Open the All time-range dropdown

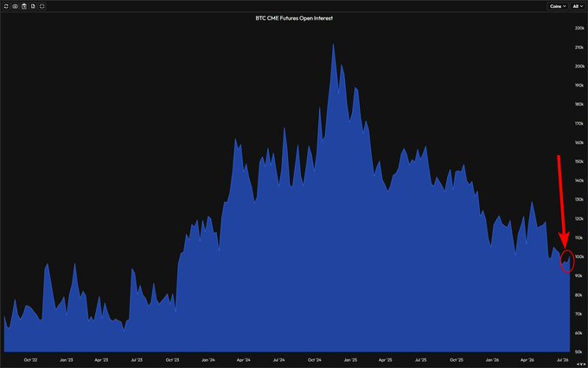point(577,6)
